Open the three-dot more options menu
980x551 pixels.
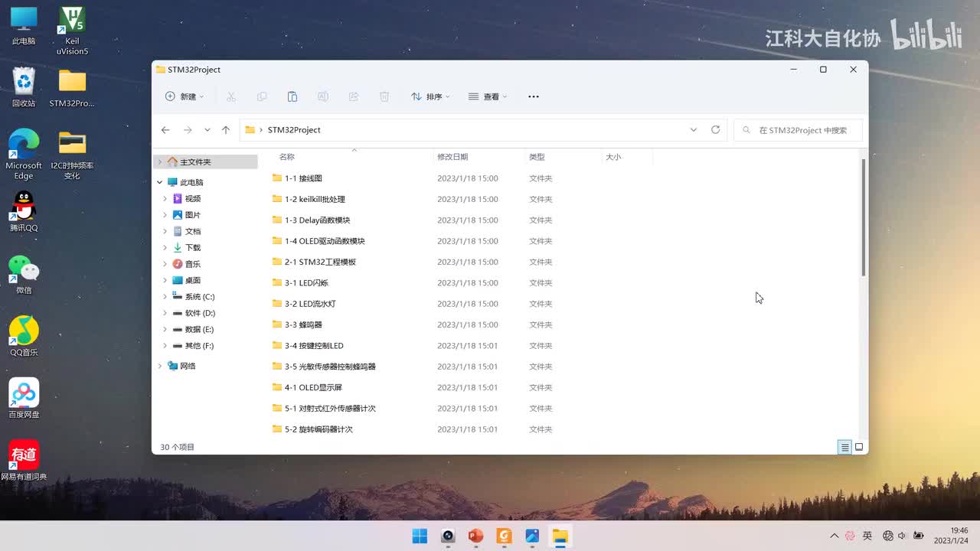point(534,96)
